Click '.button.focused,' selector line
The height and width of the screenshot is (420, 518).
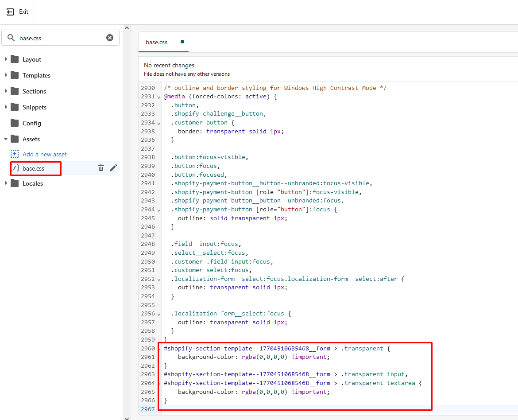[199, 175]
